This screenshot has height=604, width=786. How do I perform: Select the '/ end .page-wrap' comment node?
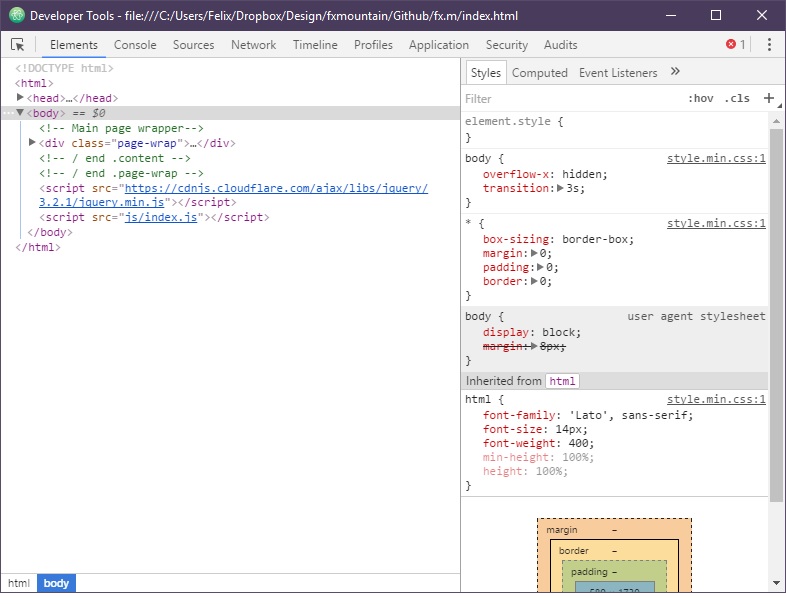[121, 173]
